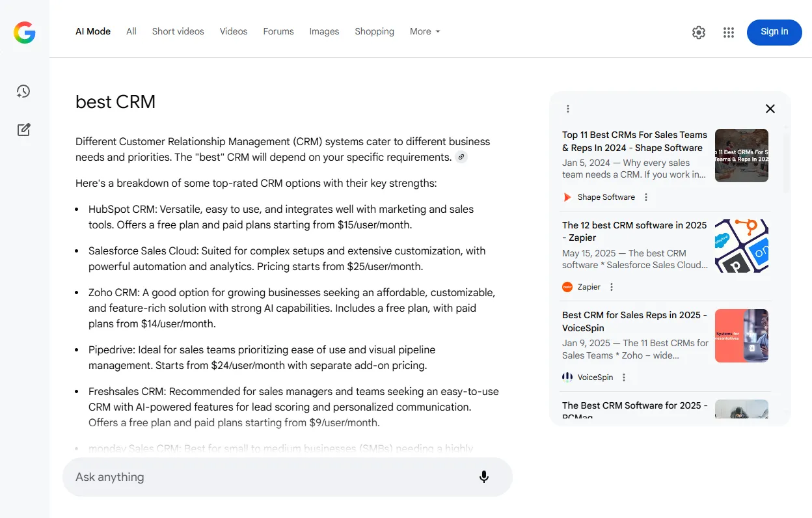Open The 12 best CRM software Zapier link

(x=634, y=231)
